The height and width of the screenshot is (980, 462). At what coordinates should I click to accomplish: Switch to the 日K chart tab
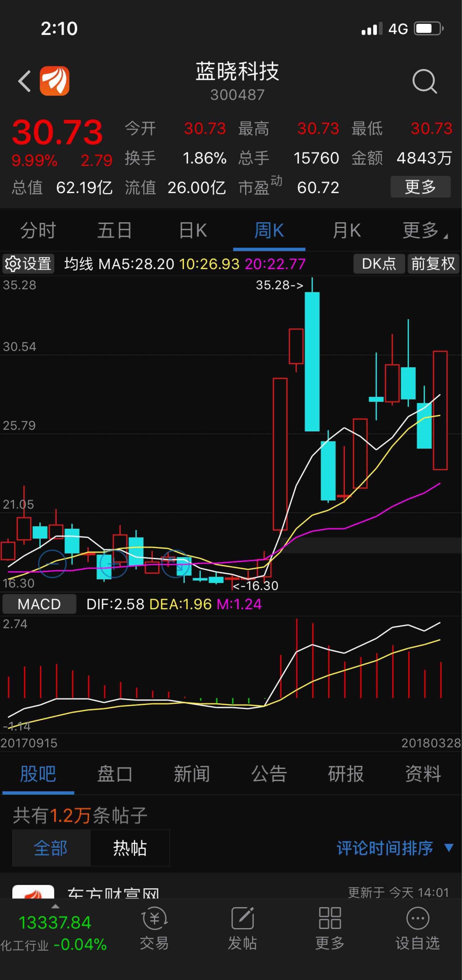(193, 231)
